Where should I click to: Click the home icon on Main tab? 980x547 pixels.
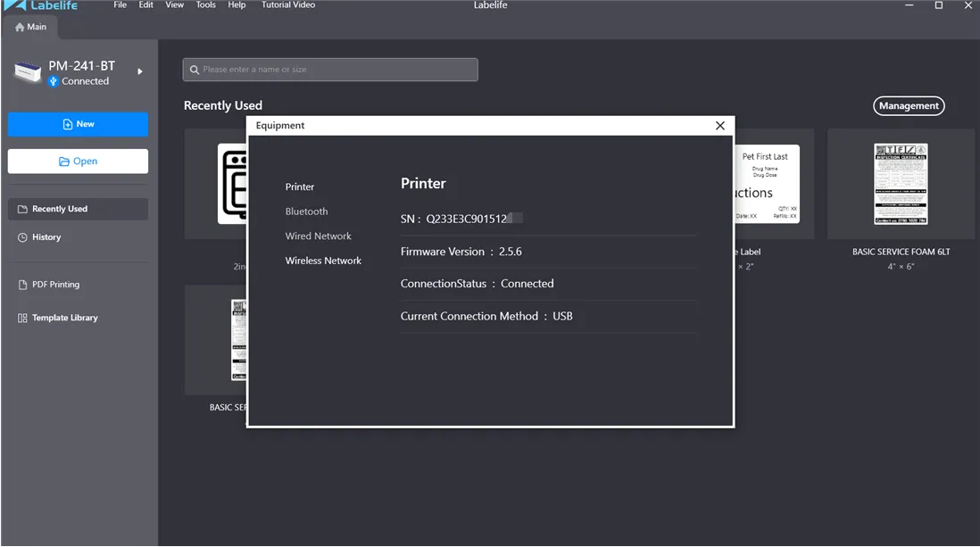click(x=20, y=27)
